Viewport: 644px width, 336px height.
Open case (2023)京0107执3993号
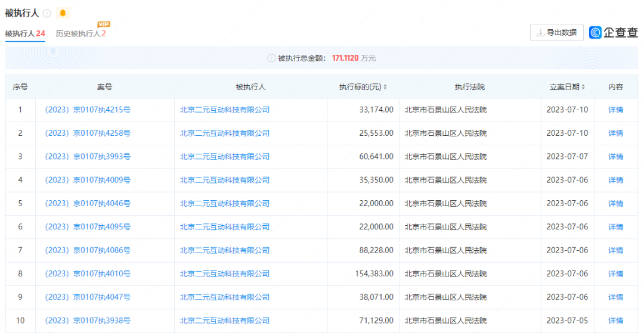[88, 157]
